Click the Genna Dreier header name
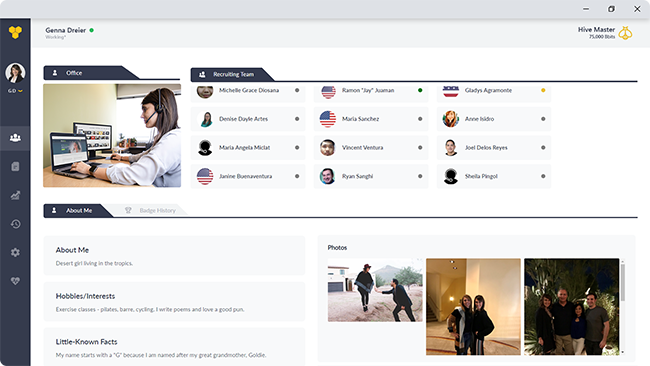 [x=65, y=30]
